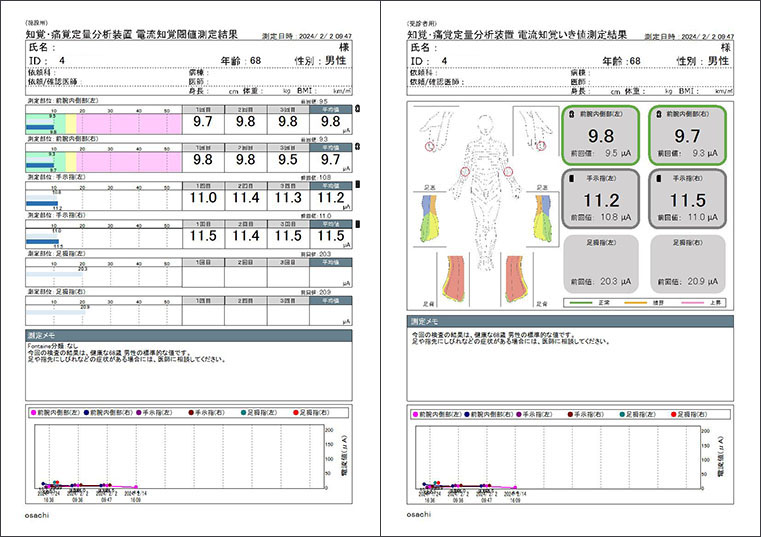Select the whole-body dermatome figure
Screen dimensions: 761x537
[486, 192]
